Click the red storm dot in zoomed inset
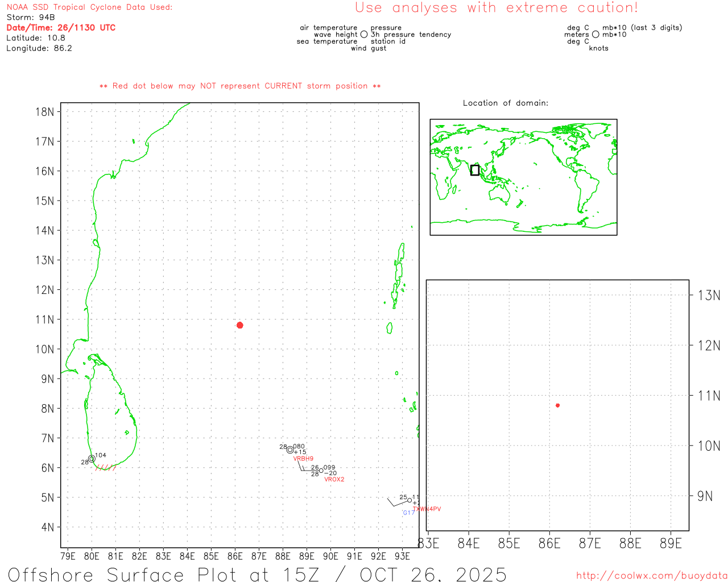This screenshot has height=582, width=728. (557, 405)
